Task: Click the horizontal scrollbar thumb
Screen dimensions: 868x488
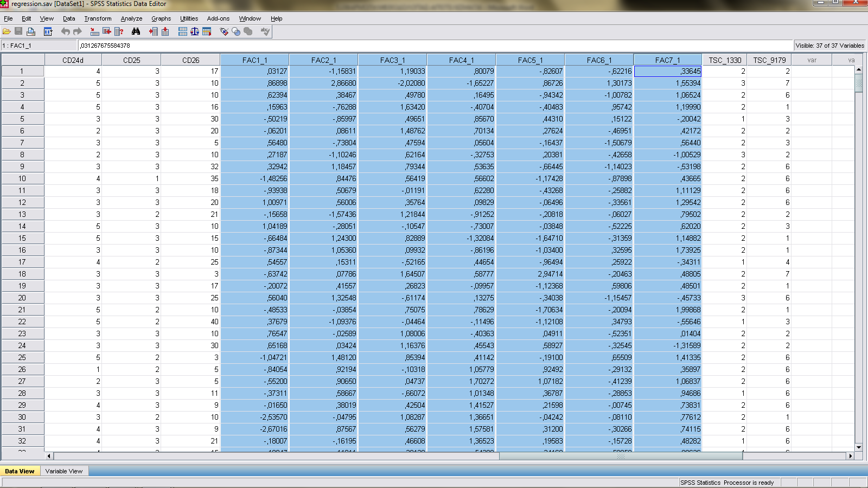Action: pyautogui.click(x=621, y=456)
